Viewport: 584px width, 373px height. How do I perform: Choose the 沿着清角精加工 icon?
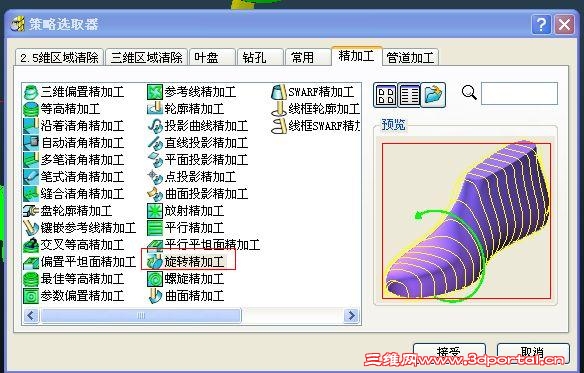[31, 126]
